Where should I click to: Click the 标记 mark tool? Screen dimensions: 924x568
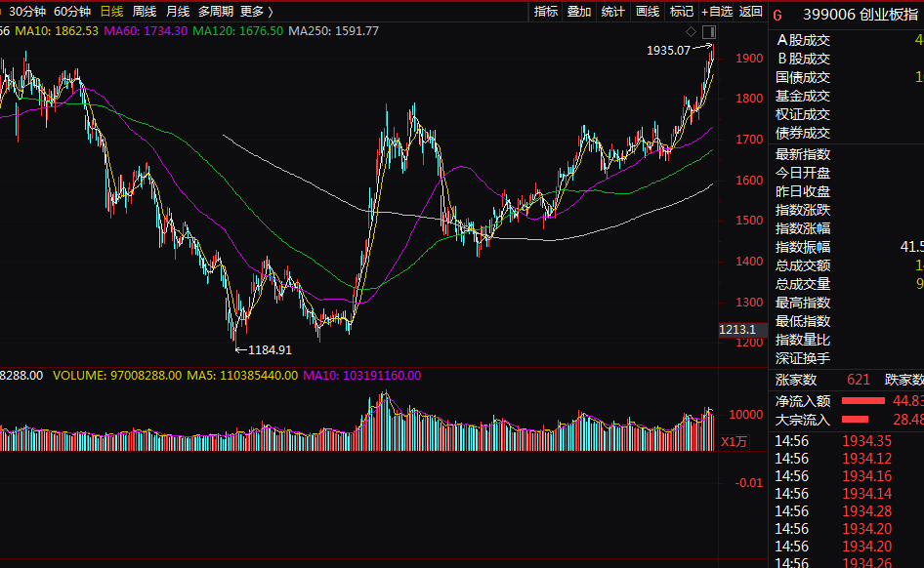pyautogui.click(x=681, y=11)
